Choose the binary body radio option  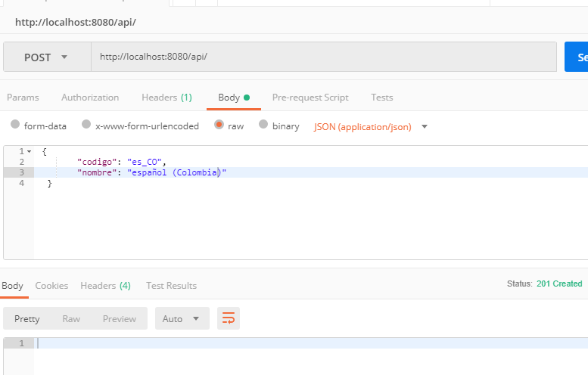[x=263, y=125]
